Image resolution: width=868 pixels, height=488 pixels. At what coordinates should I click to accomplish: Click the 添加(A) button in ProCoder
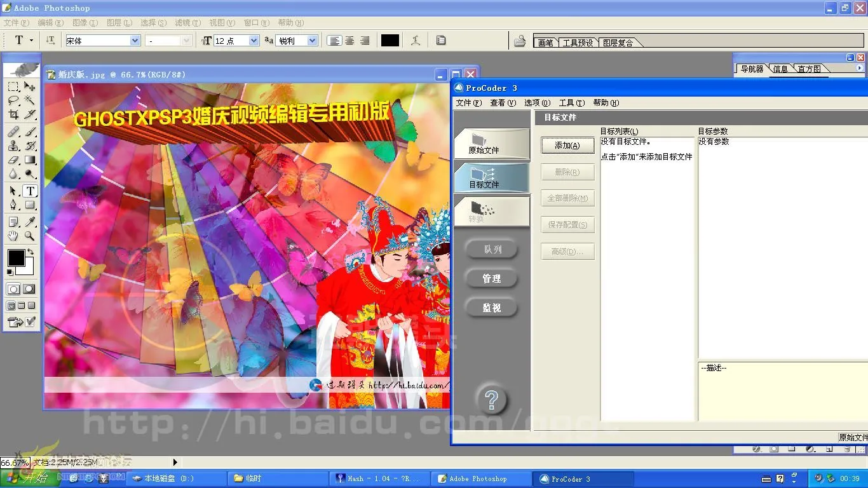tap(567, 145)
